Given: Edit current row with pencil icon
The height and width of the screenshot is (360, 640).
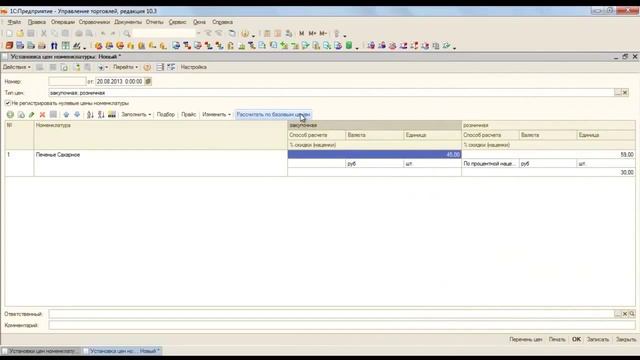Looking at the screenshot, I should [31, 115].
